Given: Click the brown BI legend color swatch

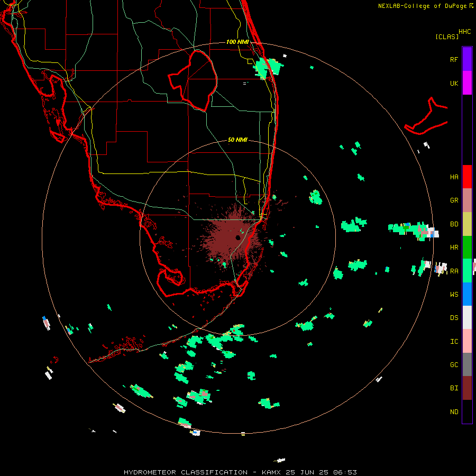Looking at the screenshot, I should click(x=467, y=388).
